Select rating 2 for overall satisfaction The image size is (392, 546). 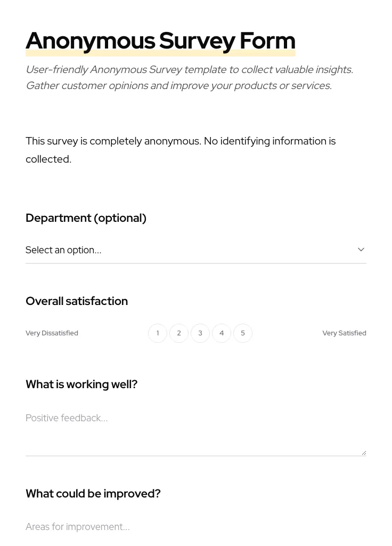point(179,333)
